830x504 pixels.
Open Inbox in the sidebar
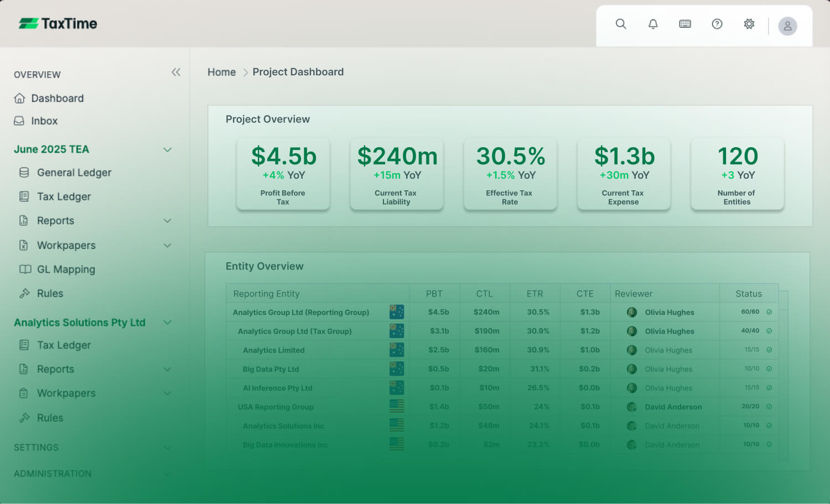click(x=44, y=121)
